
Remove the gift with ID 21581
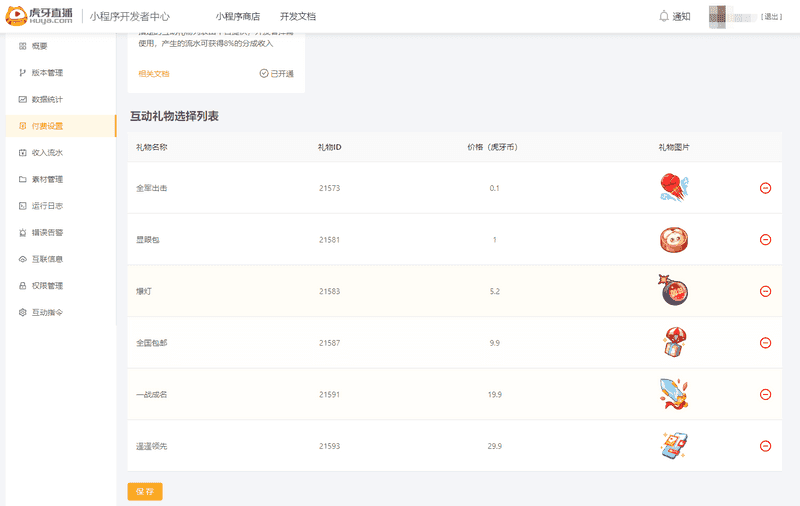(x=765, y=239)
